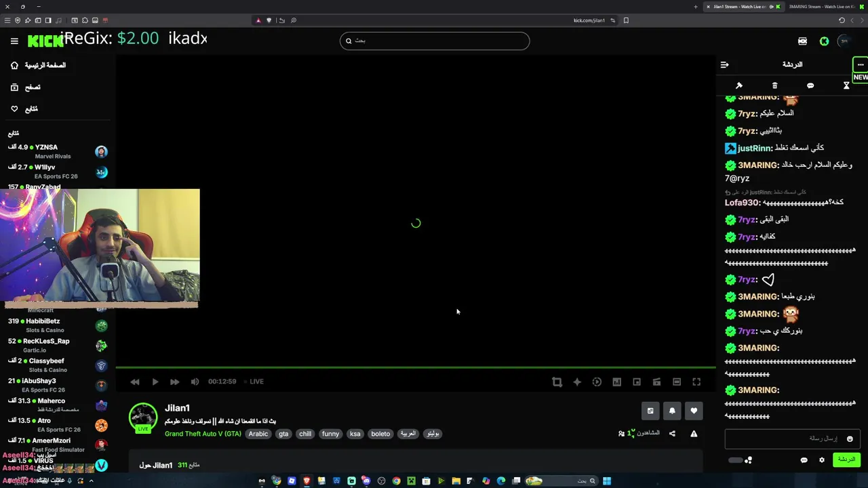Image resolution: width=868 pixels, height=488 pixels.
Task: Click the sparkle icon in player controls
Action: pos(577,382)
